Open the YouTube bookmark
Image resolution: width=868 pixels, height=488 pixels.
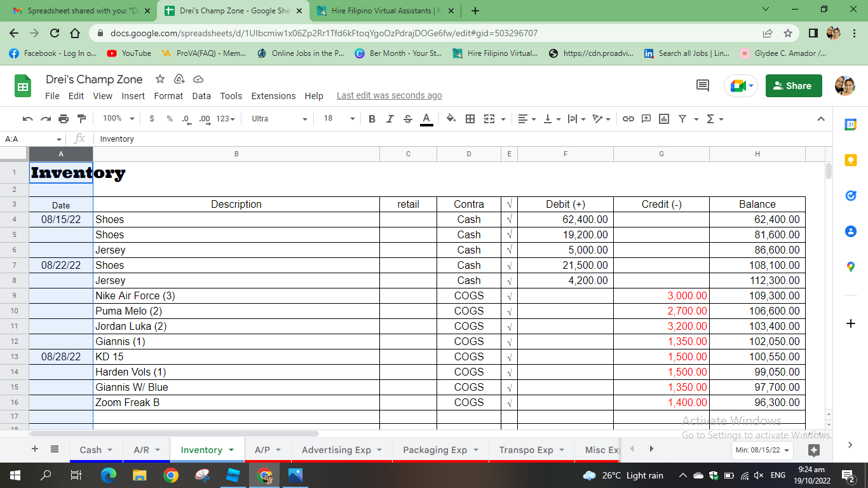[x=130, y=53]
